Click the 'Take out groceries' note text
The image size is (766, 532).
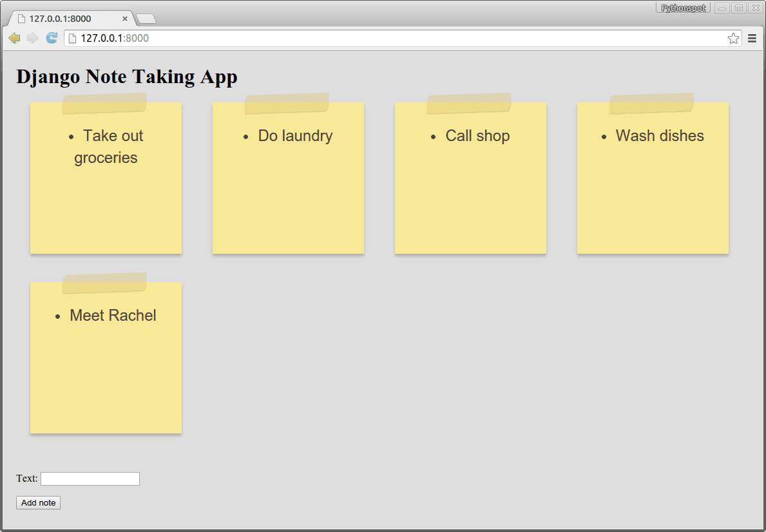click(x=106, y=147)
